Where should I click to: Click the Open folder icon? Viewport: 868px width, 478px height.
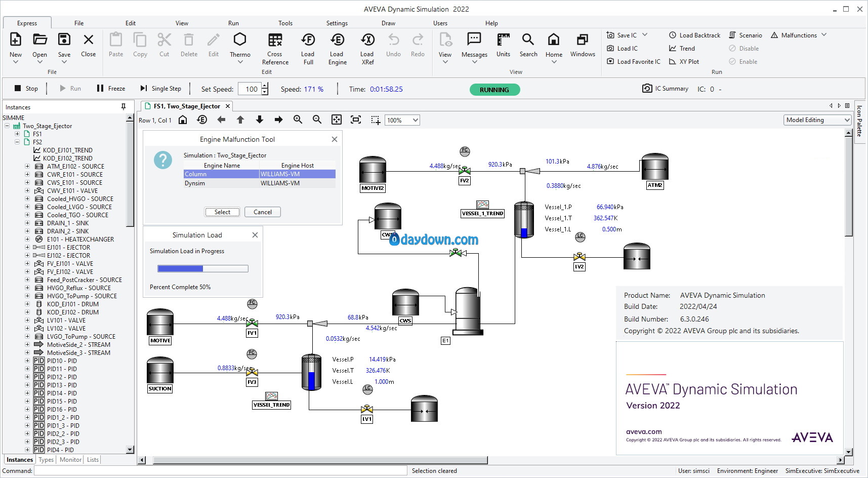[40, 39]
